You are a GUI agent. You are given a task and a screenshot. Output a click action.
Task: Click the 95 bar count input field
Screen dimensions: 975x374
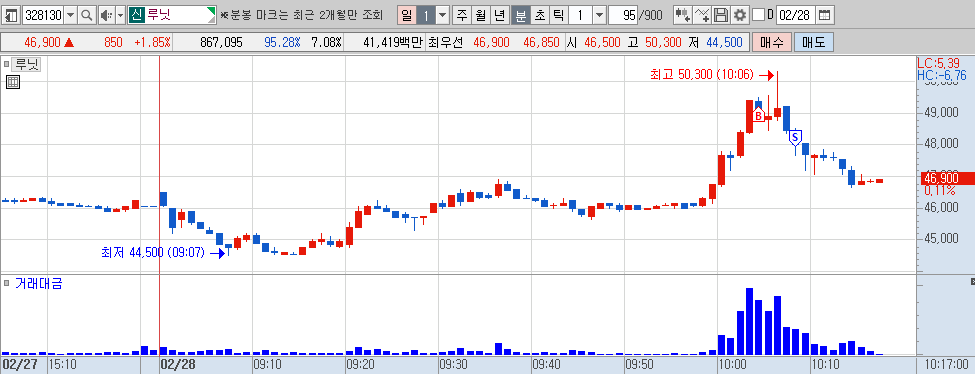(624, 15)
